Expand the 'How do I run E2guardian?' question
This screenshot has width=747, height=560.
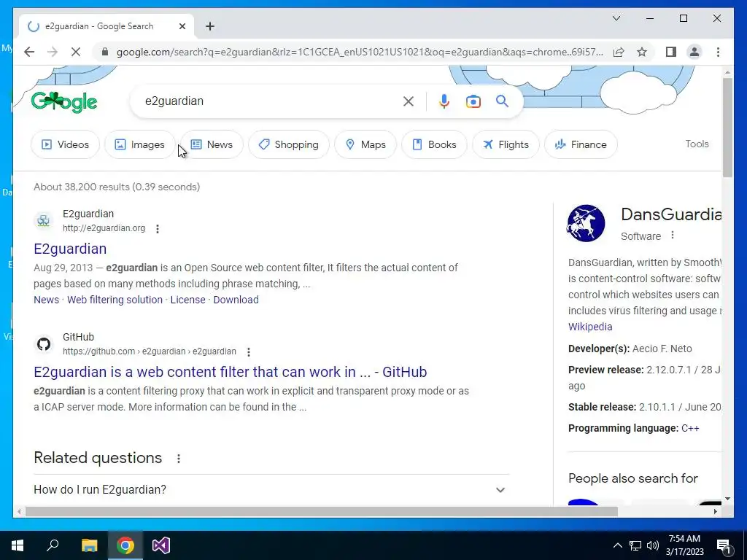[271, 489]
